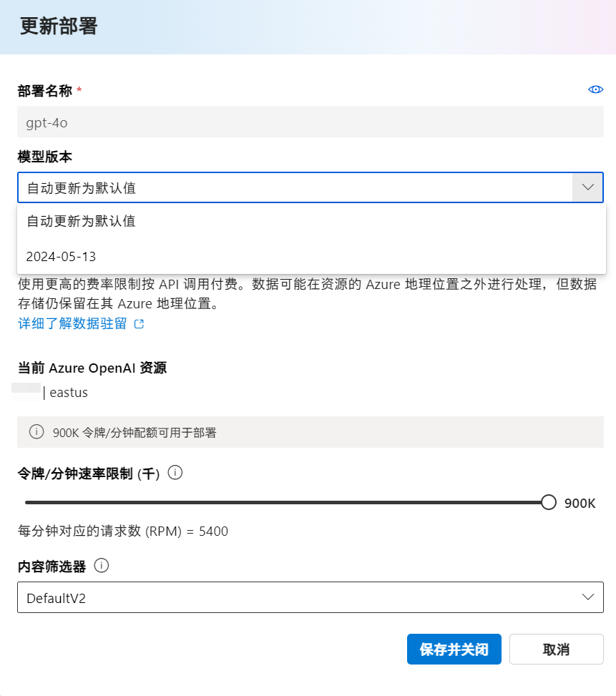Click the 模型版本 combo box text
The image size is (616, 696).
[82, 187]
